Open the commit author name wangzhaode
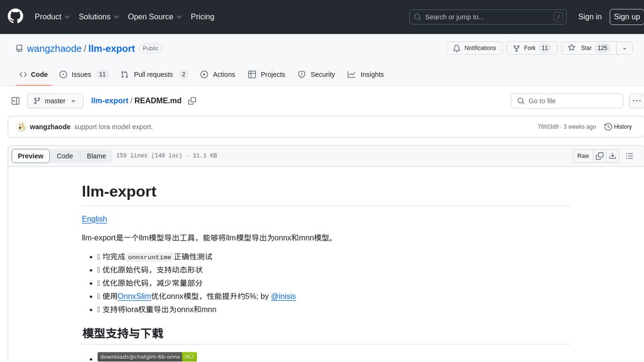The image size is (644, 362). tap(50, 127)
